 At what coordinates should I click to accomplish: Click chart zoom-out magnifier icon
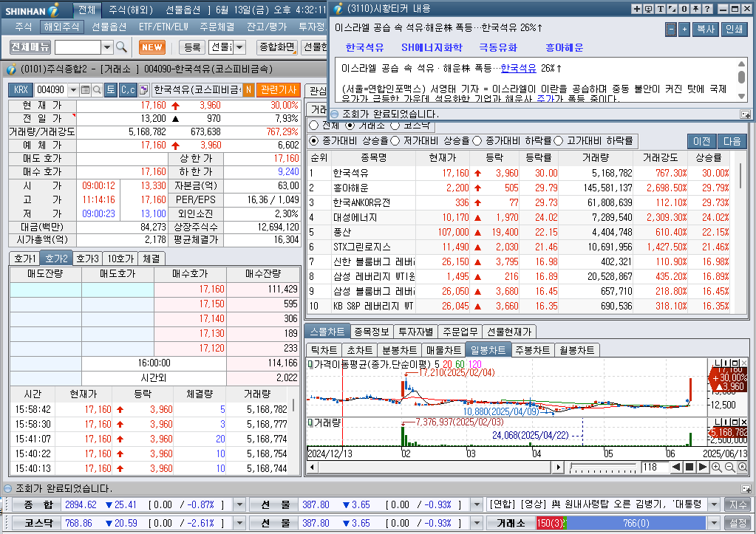[729, 467]
